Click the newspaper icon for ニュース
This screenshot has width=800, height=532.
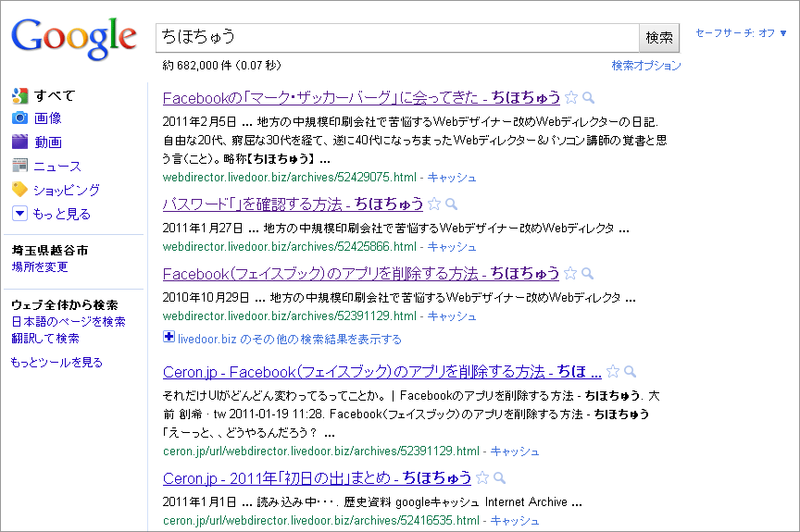[x=19, y=165]
